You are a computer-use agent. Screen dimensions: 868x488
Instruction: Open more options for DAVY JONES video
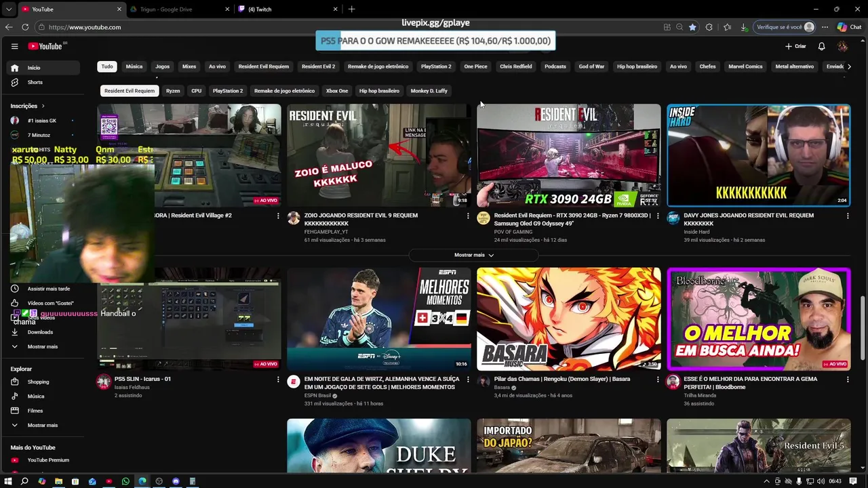click(x=848, y=216)
